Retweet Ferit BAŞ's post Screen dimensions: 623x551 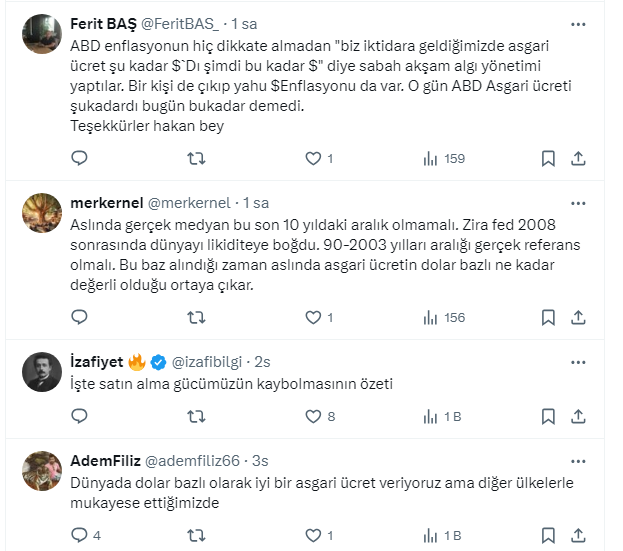click(197, 158)
